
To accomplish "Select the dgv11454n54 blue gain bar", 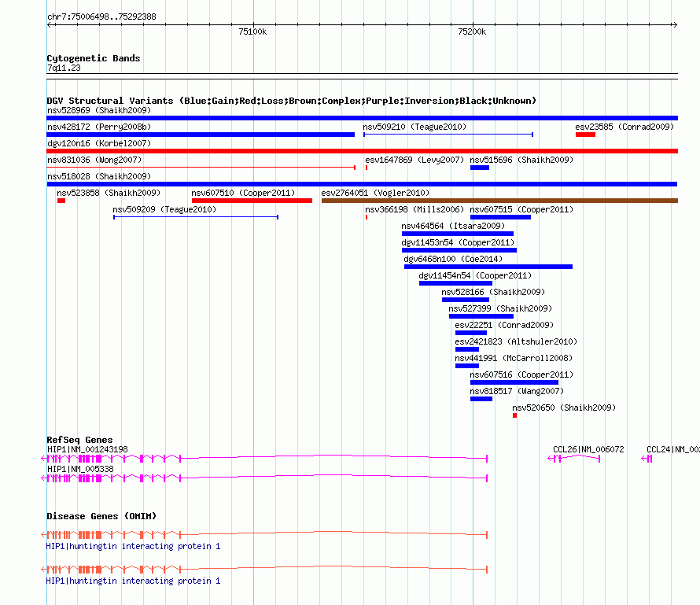I will pos(456,283).
